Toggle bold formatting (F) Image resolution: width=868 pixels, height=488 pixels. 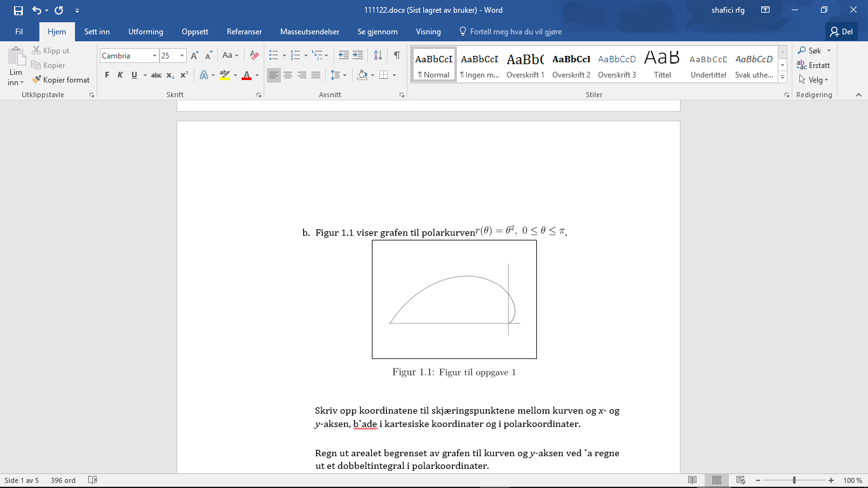tap(107, 75)
